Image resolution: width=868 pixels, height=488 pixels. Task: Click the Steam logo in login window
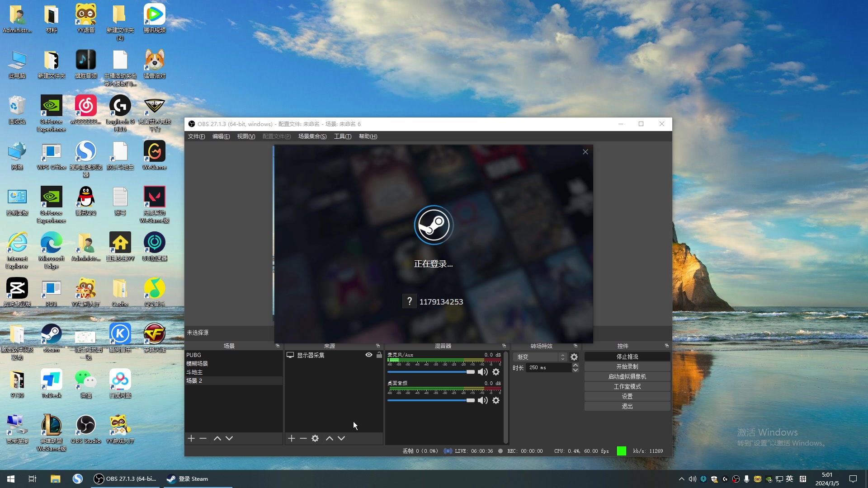(434, 225)
